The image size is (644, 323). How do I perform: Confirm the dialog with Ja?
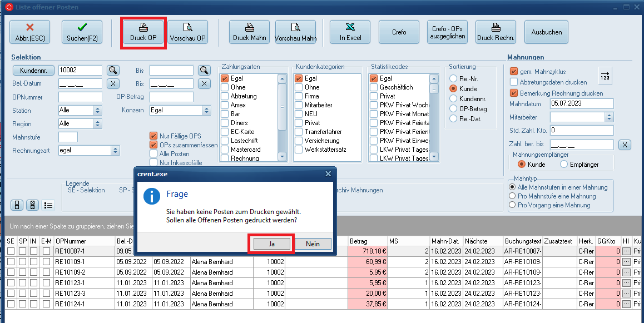[271, 244]
